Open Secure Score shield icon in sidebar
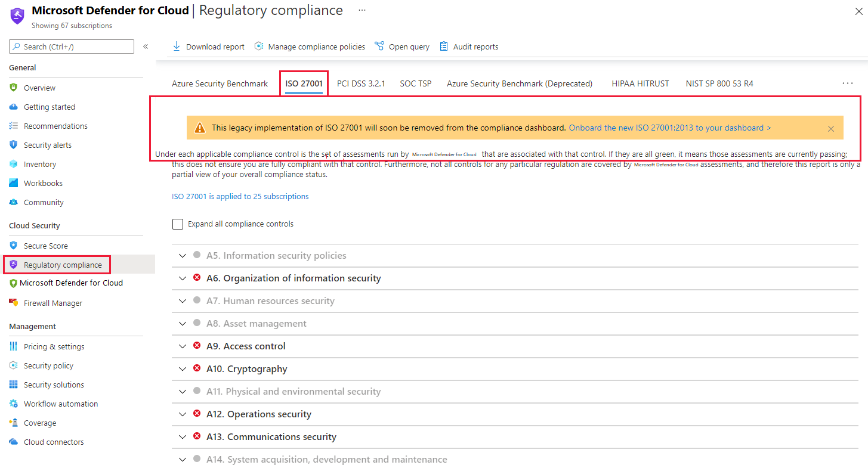 pyautogui.click(x=14, y=246)
